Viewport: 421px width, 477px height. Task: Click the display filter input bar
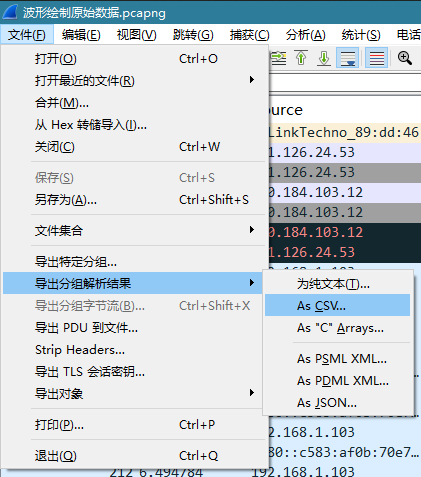345,82
